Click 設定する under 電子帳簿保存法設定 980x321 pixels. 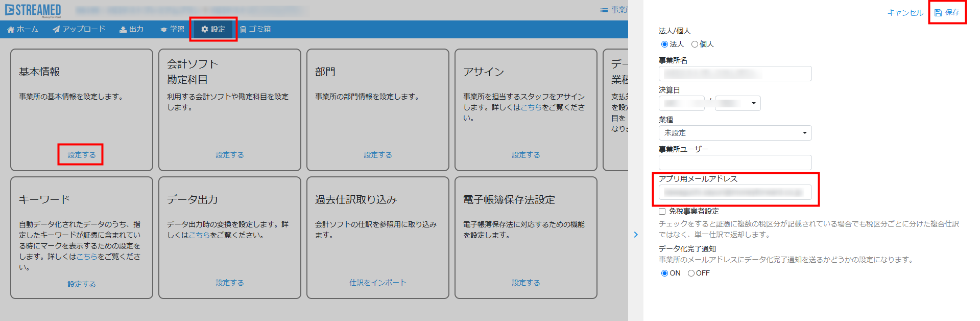(x=525, y=283)
